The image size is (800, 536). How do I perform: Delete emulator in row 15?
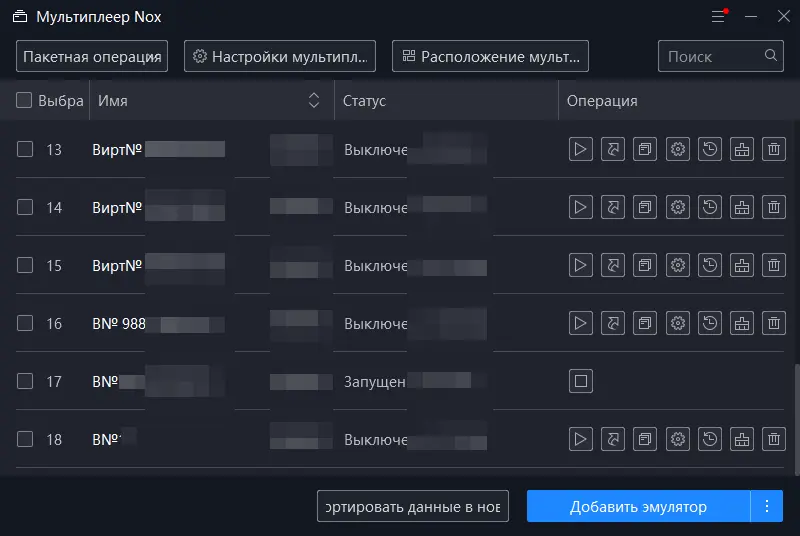click(774, 265)
